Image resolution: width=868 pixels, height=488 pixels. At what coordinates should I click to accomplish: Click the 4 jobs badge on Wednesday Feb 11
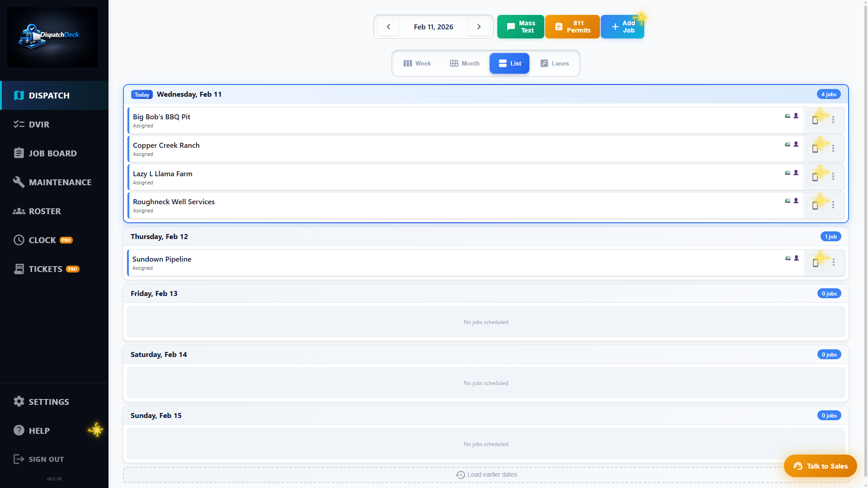[829, 94]
